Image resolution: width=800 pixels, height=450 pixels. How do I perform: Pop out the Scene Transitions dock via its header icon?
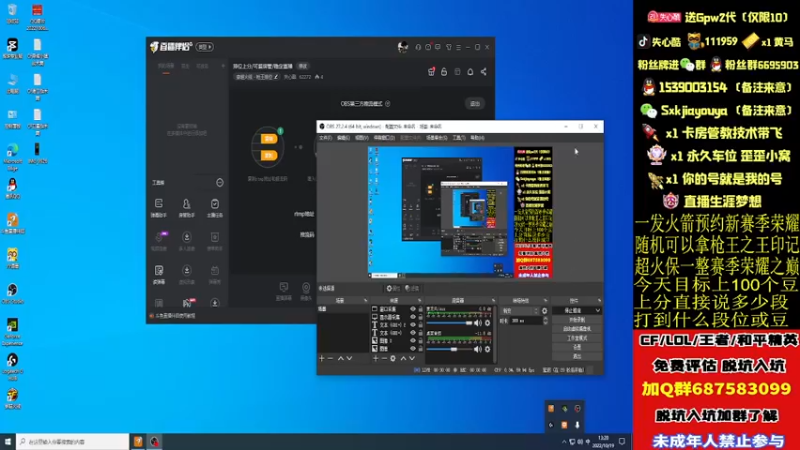click(x=545, y=301)
